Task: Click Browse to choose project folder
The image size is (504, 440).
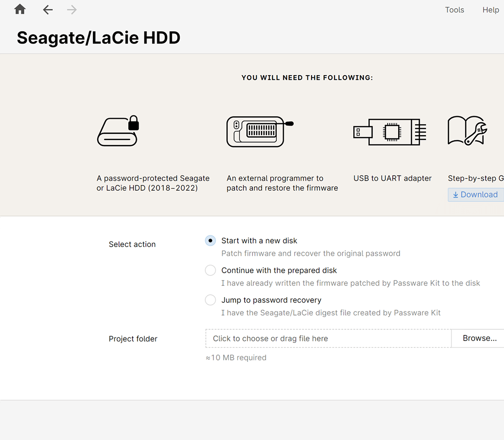Action: (478, 338)
